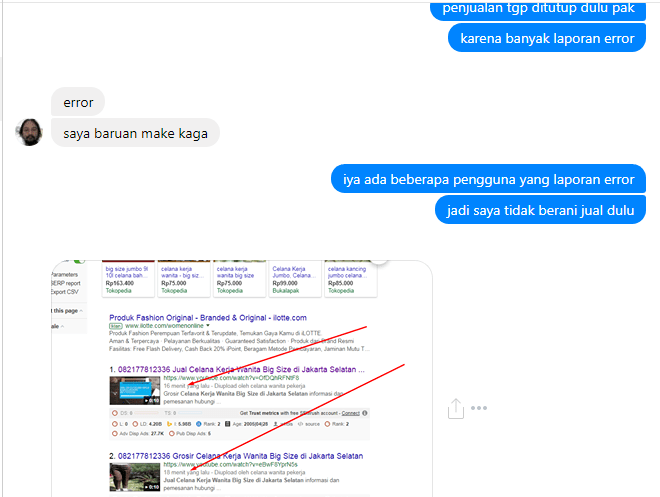
Task: Click the first result's youtube.com/watch URL
Action: [x=231, y=378]
